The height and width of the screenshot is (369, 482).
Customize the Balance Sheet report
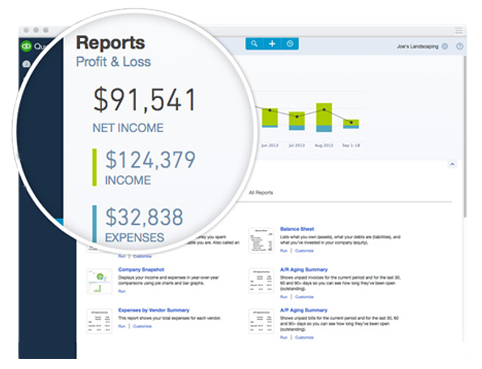pyautogui.click(x=304, y=251)
